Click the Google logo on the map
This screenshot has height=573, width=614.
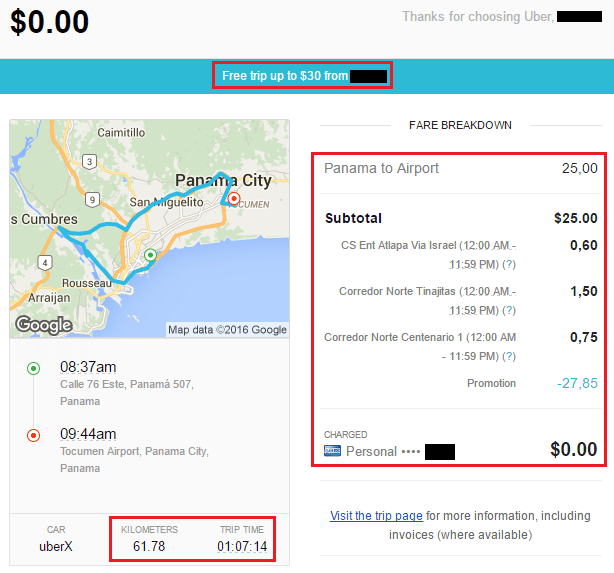[44, 325]
